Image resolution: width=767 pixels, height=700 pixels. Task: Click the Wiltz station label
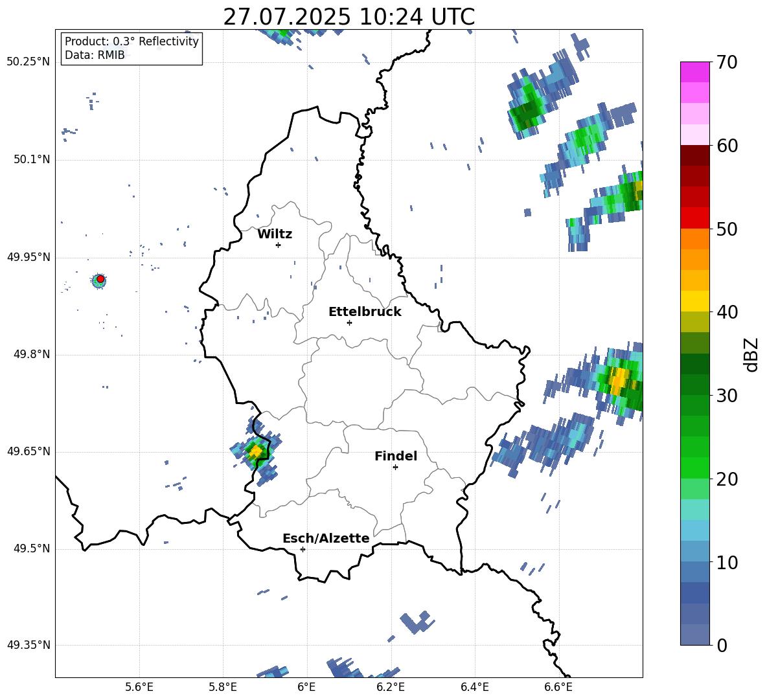click(x=275, y=234)
